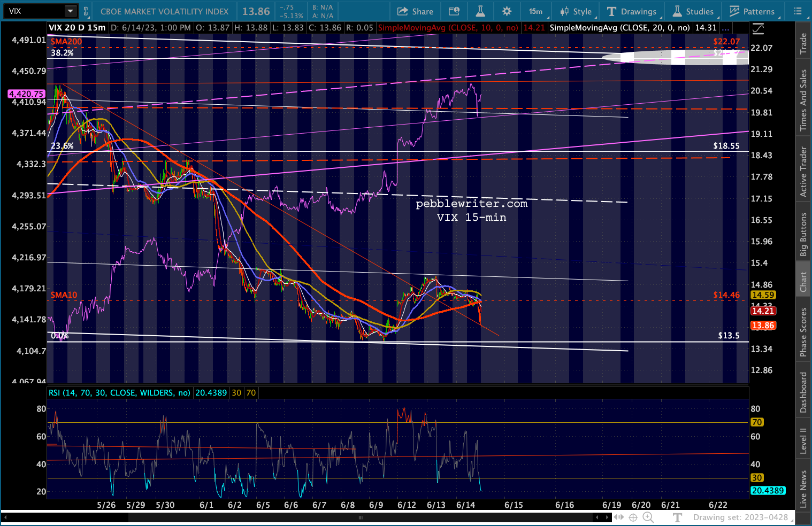Toggle the price axis scale icon
The height and width of the screenshot is (526, 812).
pyautogui.click(x=757, y=28)
